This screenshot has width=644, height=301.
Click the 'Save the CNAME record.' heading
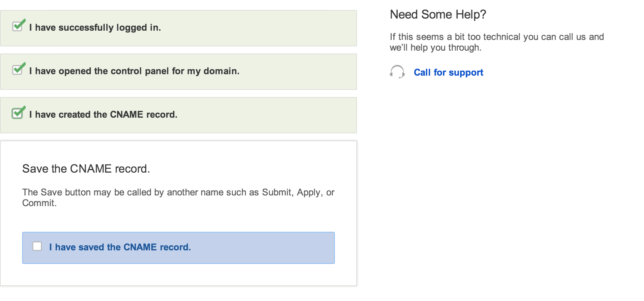[x=86, y=169]
